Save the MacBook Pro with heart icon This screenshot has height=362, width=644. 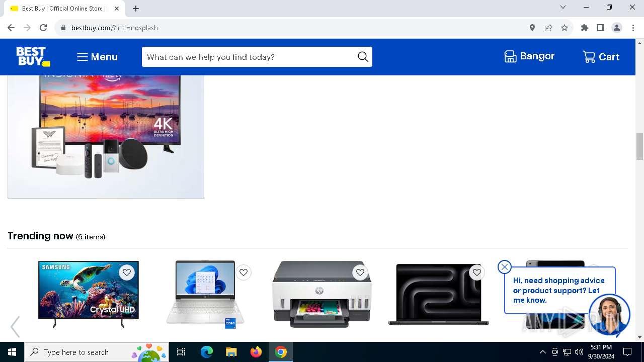(x=477, y=272)
